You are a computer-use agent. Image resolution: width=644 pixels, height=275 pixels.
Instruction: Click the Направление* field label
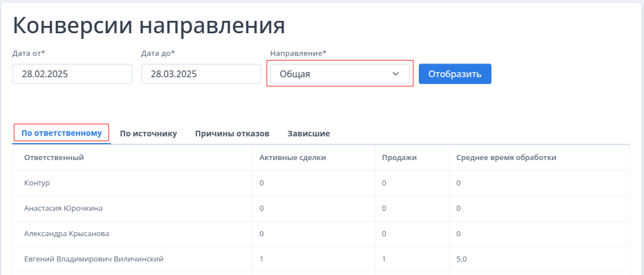tap(298, 53)
